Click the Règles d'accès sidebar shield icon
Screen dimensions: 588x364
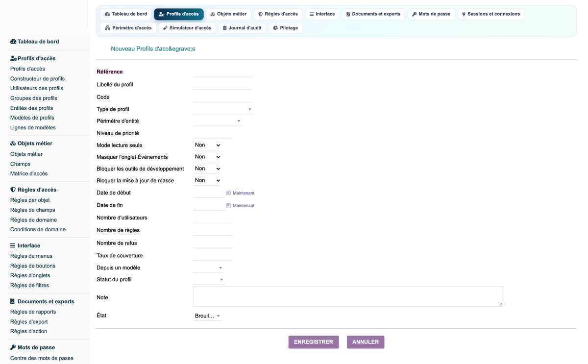pos(13,190)
